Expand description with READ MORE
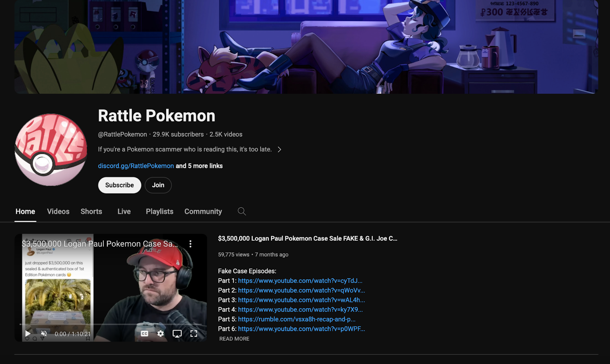610x364 pixels. point(234,339)
